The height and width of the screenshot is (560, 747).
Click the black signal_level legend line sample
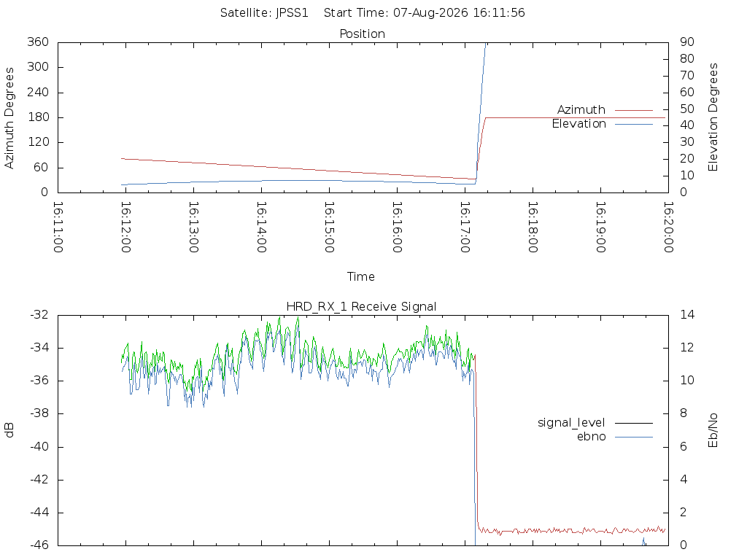[634, 423]
